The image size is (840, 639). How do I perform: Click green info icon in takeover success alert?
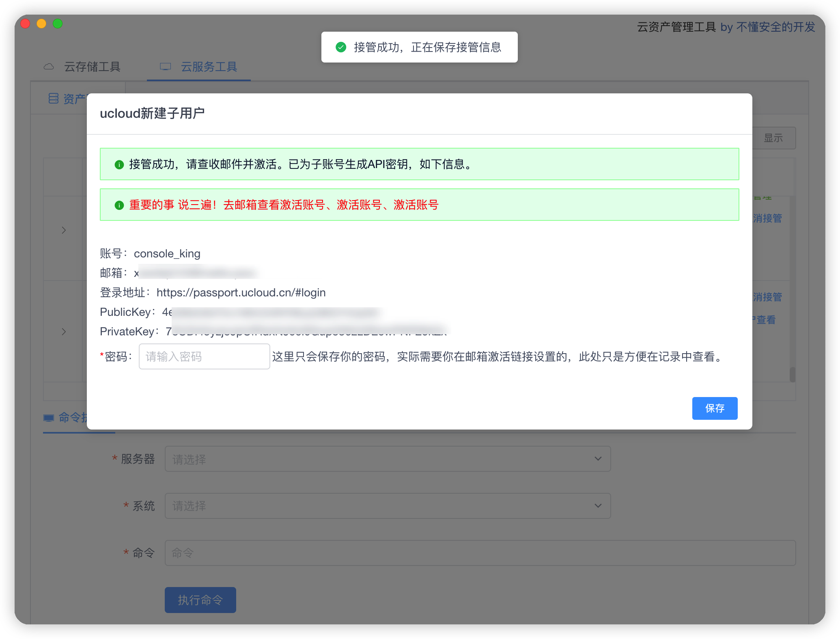tap(119, 164)
